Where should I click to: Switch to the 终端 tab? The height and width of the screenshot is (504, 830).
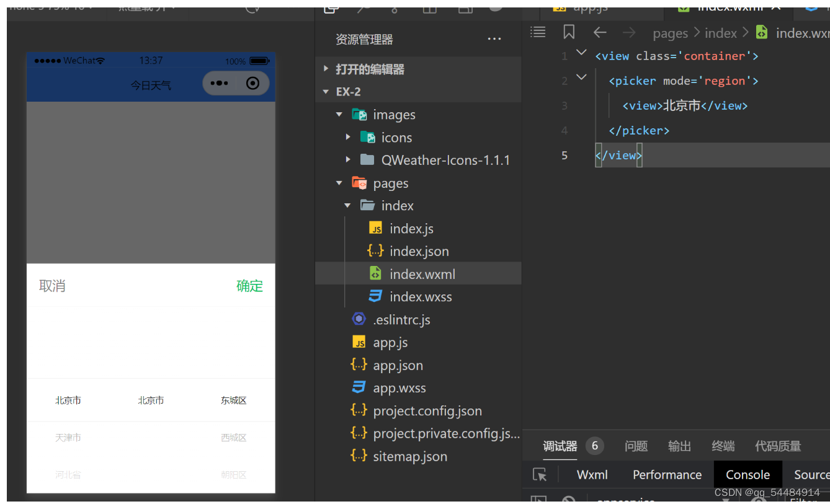point(723,446)
